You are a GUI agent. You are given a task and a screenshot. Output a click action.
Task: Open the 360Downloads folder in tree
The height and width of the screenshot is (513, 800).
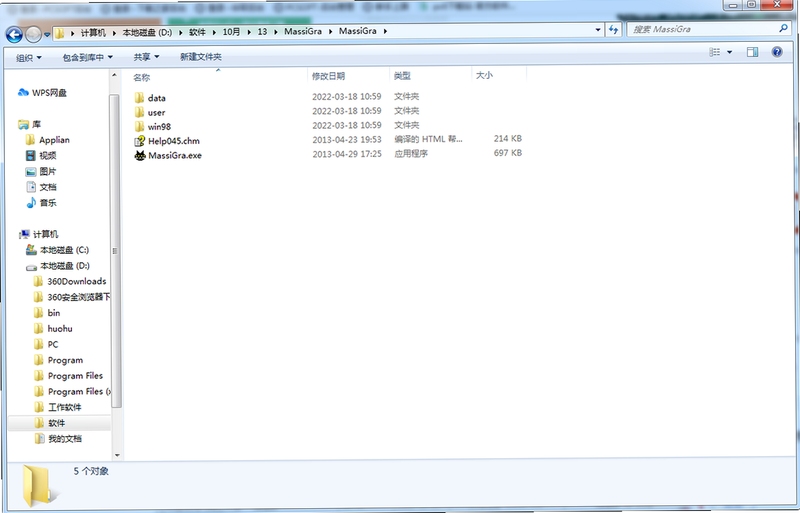70,281
